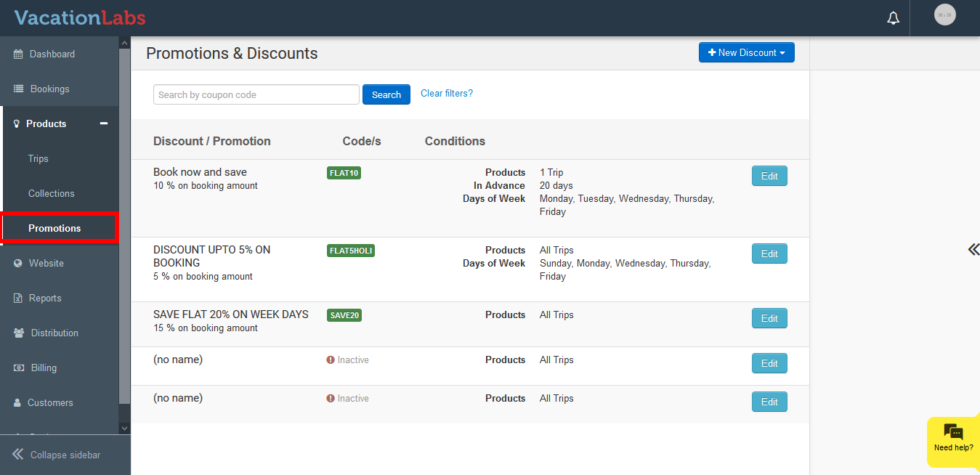Focus the coupon code search field
This screenshot has width=980, height=475.
click(256, 95)
